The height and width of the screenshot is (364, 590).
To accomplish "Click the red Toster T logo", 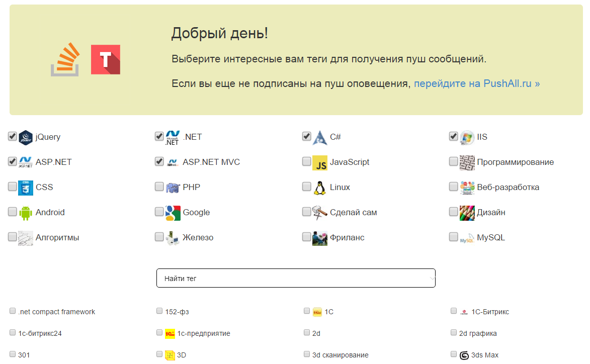I will (106, 59).
